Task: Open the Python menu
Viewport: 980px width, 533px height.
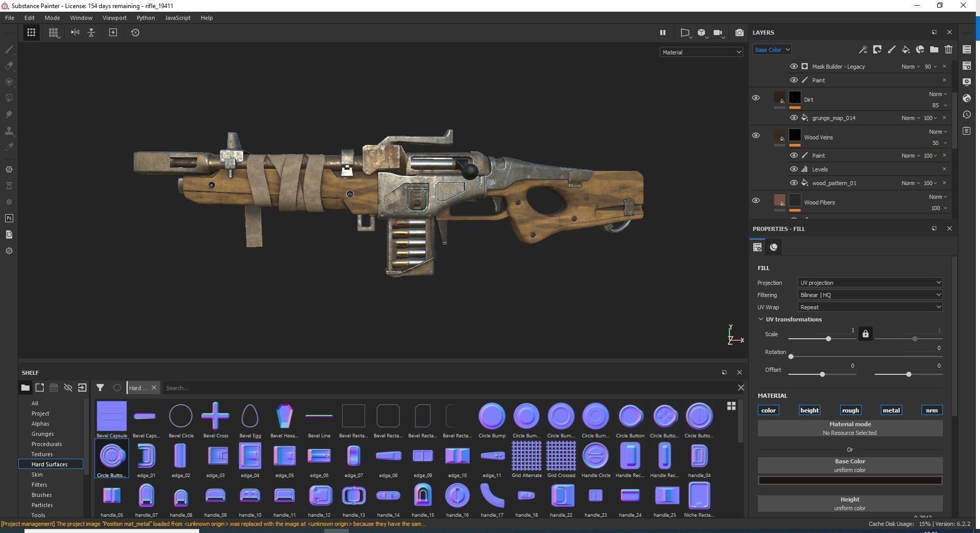Action: coord(145,18)
